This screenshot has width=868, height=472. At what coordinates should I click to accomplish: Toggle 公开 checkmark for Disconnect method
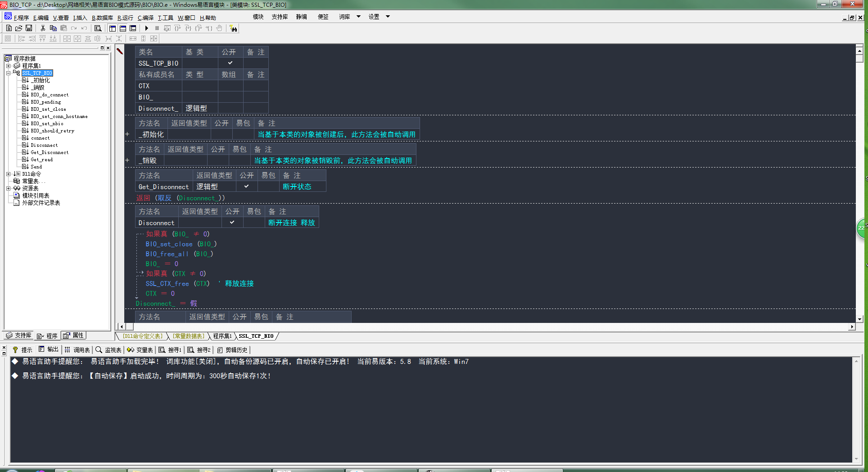232,222
